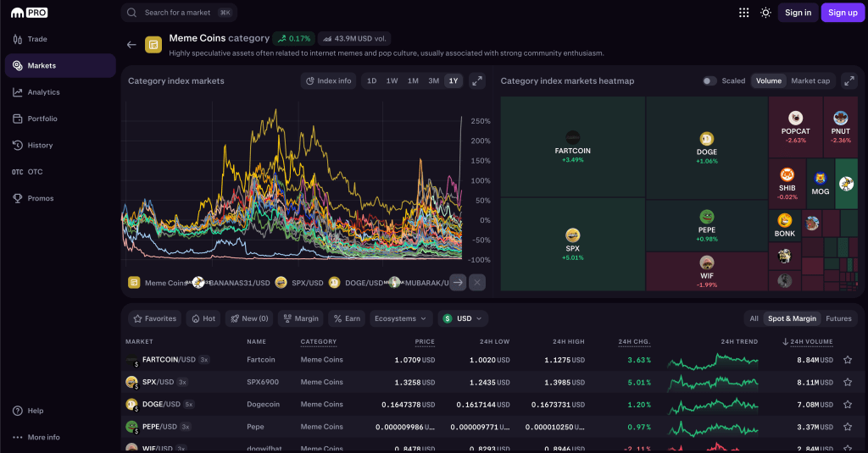Expand the category index chart to fullscreen
Viewport: 868px width, 453px height.
(x=477, y=81)
